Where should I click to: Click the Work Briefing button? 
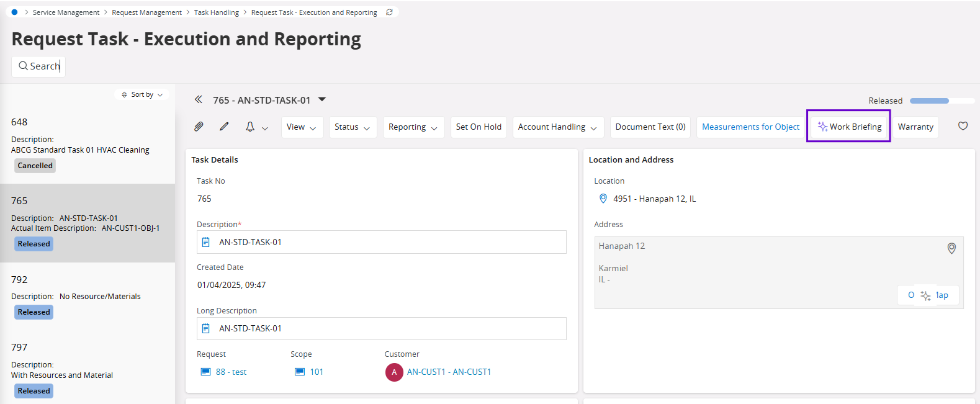[x=849, y=127]
